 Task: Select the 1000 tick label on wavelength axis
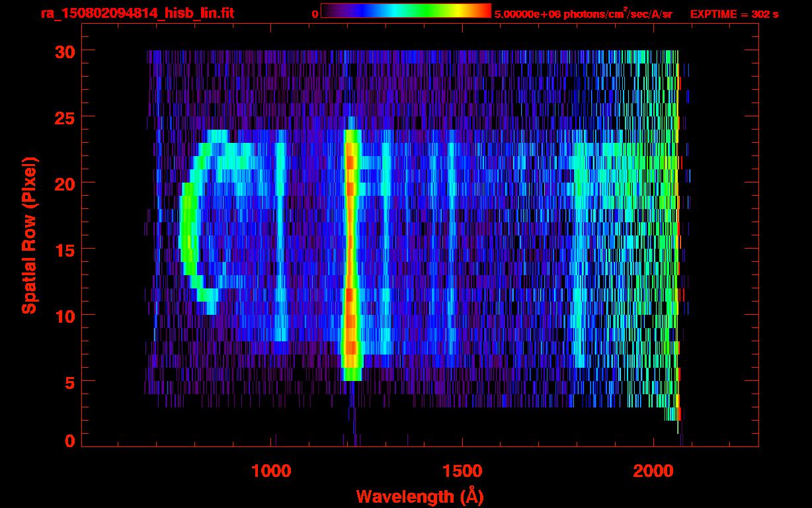click(x=271, y=471)
